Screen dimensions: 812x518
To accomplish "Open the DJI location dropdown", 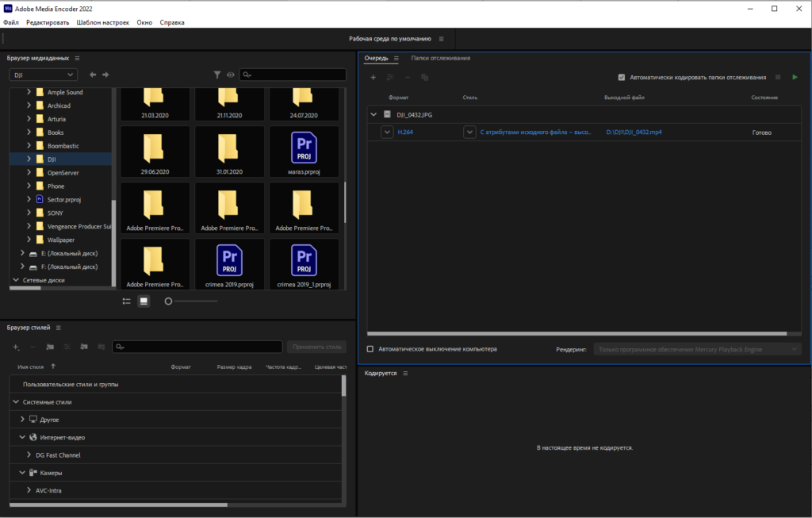I will tap(44, 75).
